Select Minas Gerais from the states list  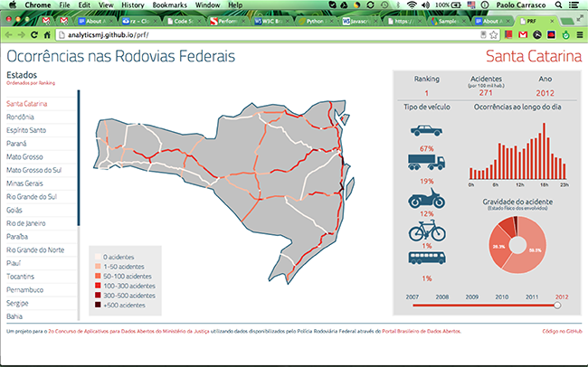[25, 182]
